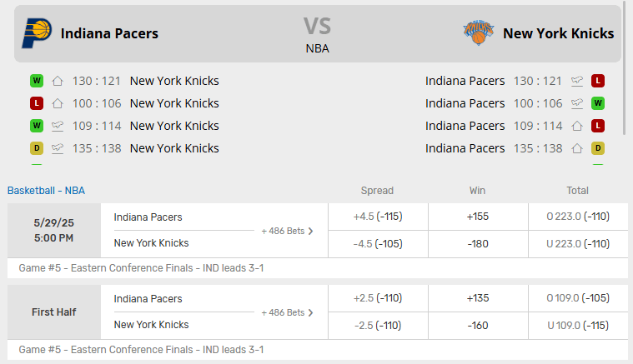Click away plane icon beside left 109 : 114
Screen dimensions: 633x364
[x=58, y=126]
